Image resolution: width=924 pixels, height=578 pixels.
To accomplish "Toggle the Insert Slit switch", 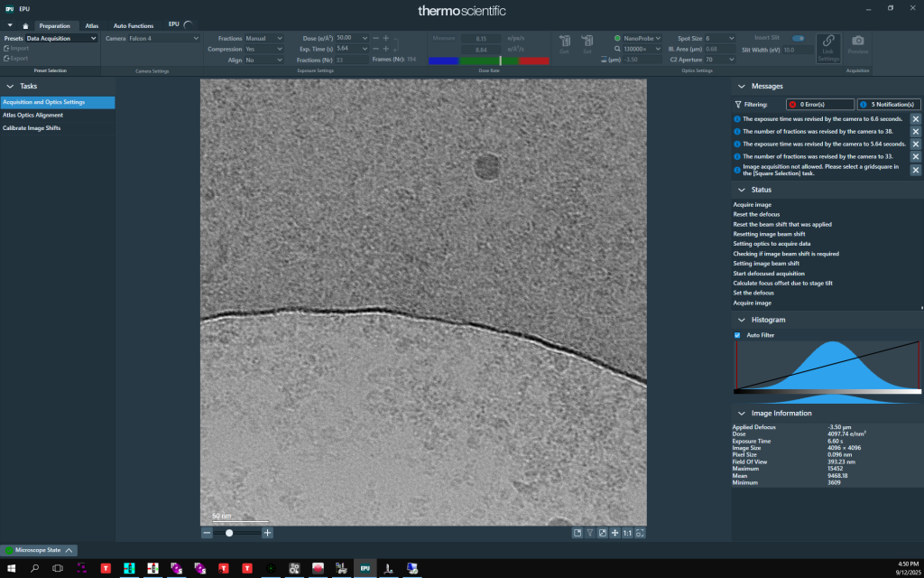I will (x=798, y=38).
